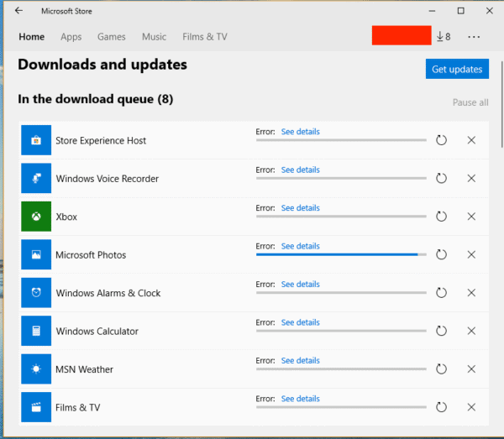Click the 'Windows Calculator' name
This screenshot has width=504, height=439.
pos(97,331)
